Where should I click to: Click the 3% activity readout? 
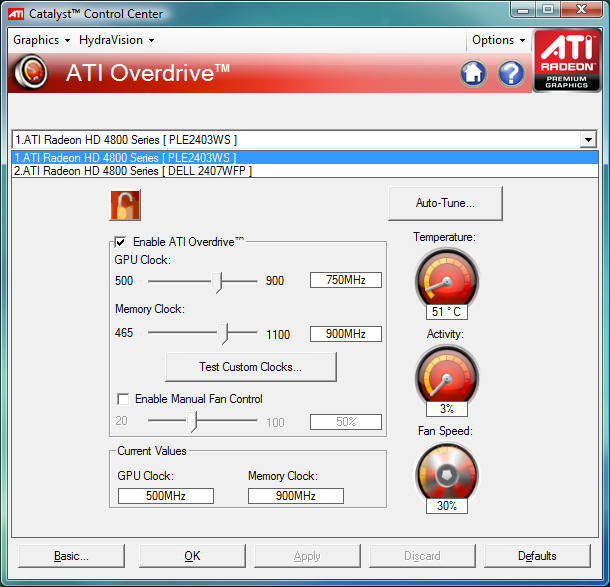447,409
